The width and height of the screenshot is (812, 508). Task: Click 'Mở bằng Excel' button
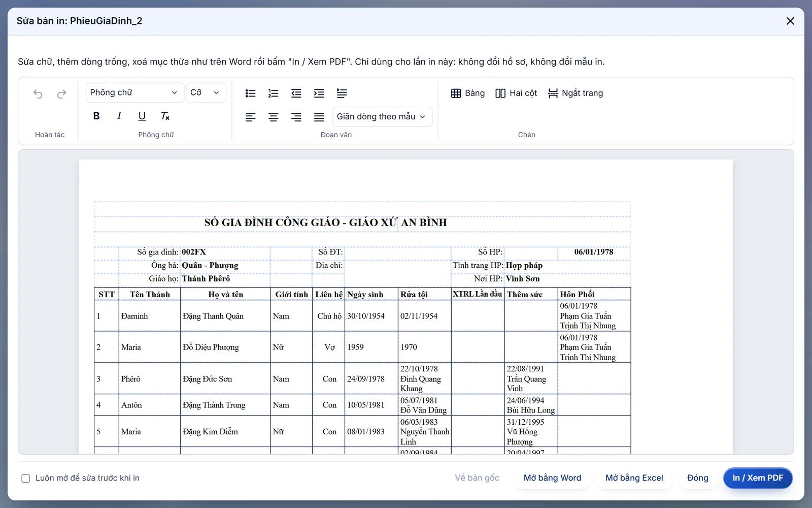click(x=634, y=478)
